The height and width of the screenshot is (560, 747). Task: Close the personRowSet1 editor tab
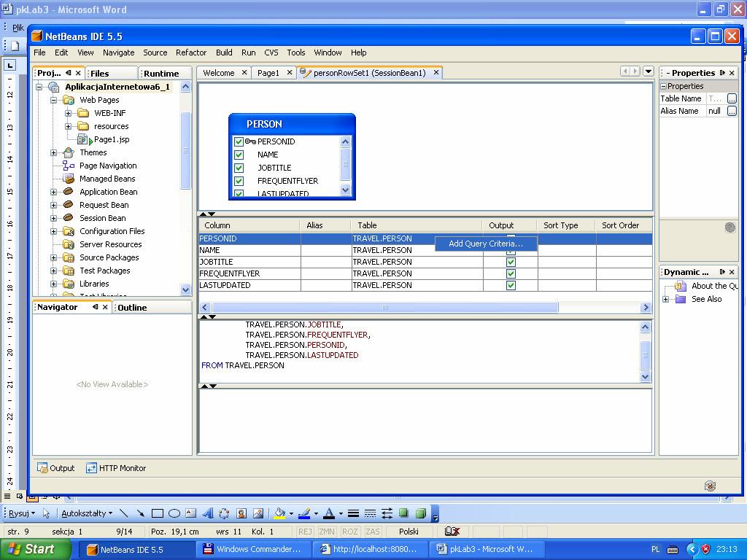(x=436, y=72)
